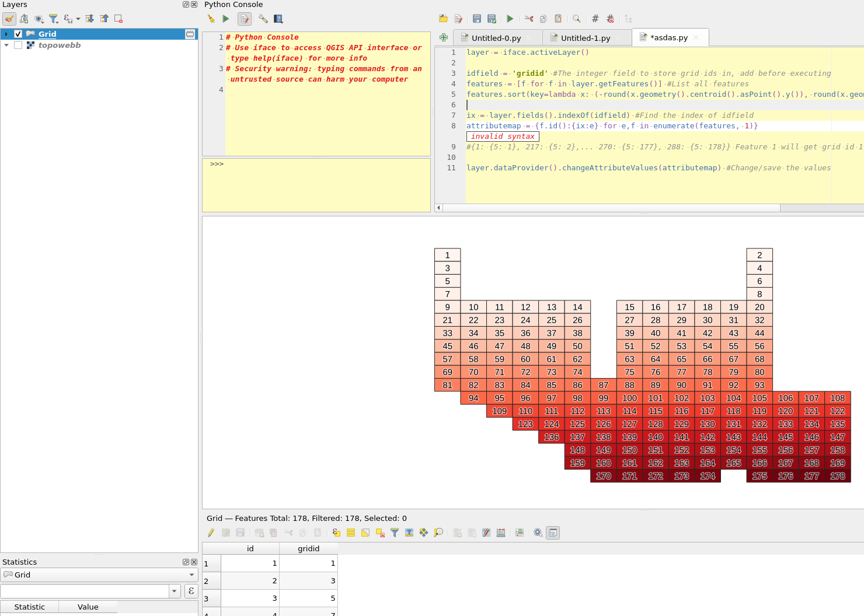
Task: Collapse the topowebb layer tree arrow
Action: (6, 45)
